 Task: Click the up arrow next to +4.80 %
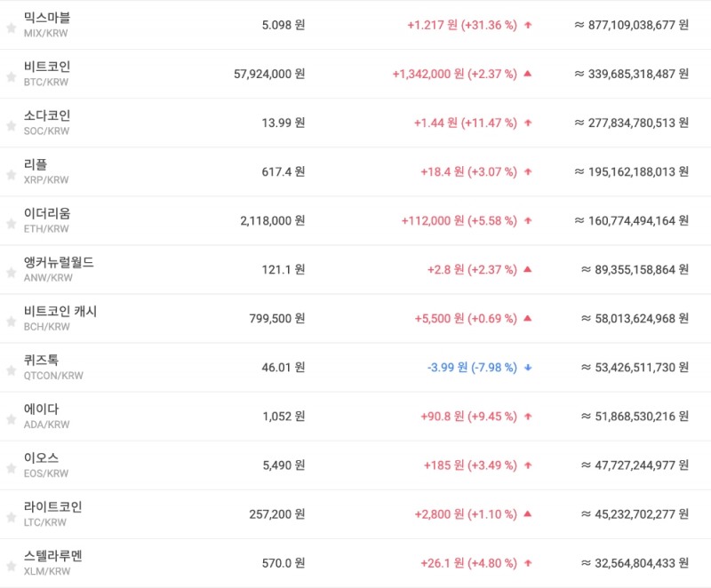coord(528,563)
